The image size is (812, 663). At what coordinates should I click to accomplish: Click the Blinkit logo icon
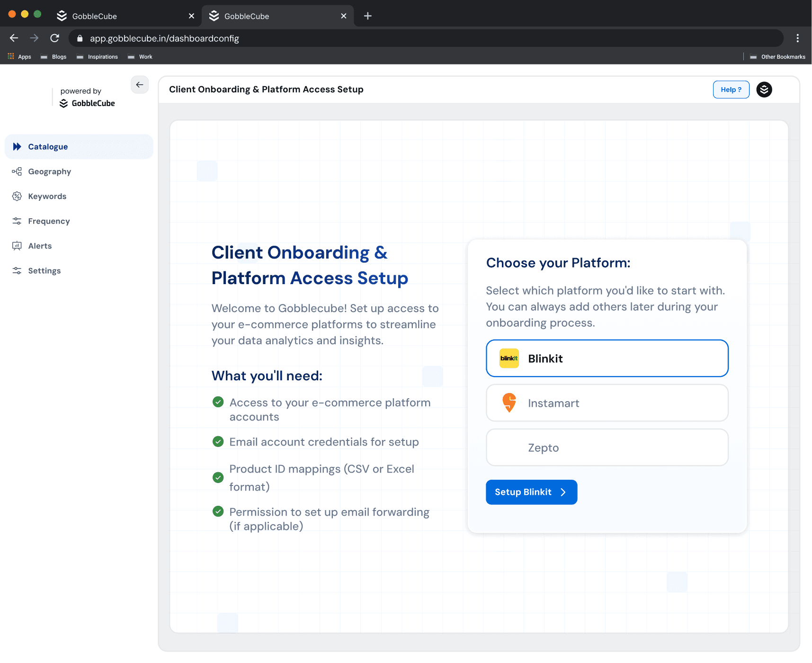point(509,358)
